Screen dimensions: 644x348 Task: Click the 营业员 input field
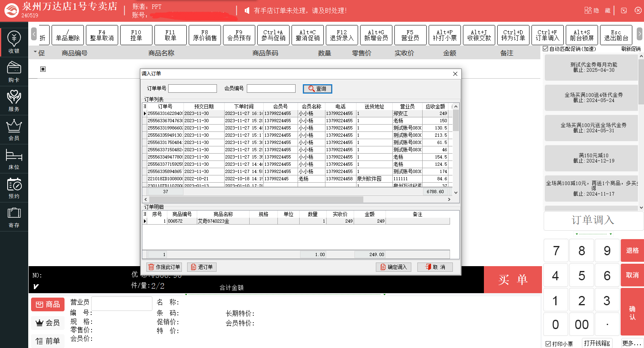coord(122,303)
